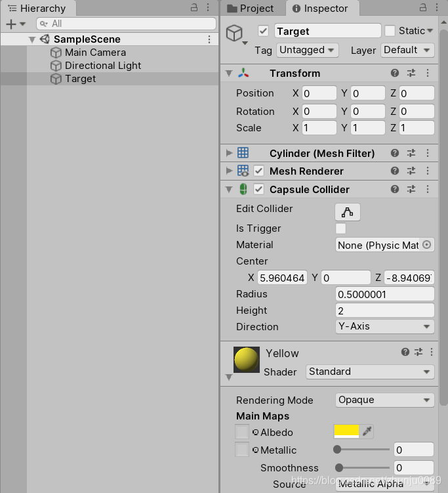Open the Transform component context menu
448x493 pixels.
[x=428, y=74]
